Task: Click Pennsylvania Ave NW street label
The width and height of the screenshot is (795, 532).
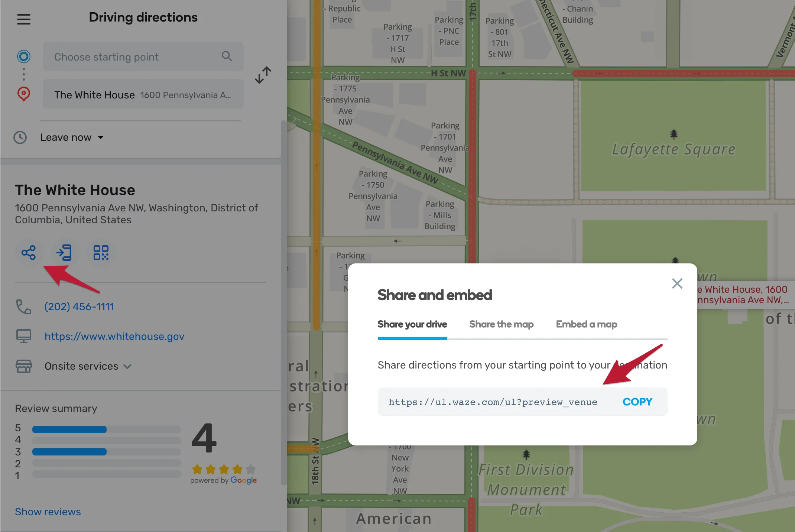Action: pos(395,162)
